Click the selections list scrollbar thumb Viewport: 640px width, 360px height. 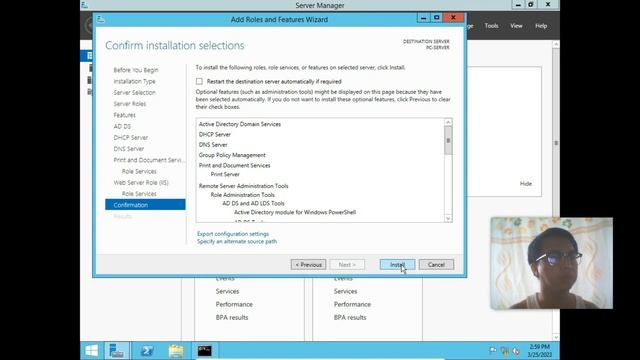pos(448,140)
